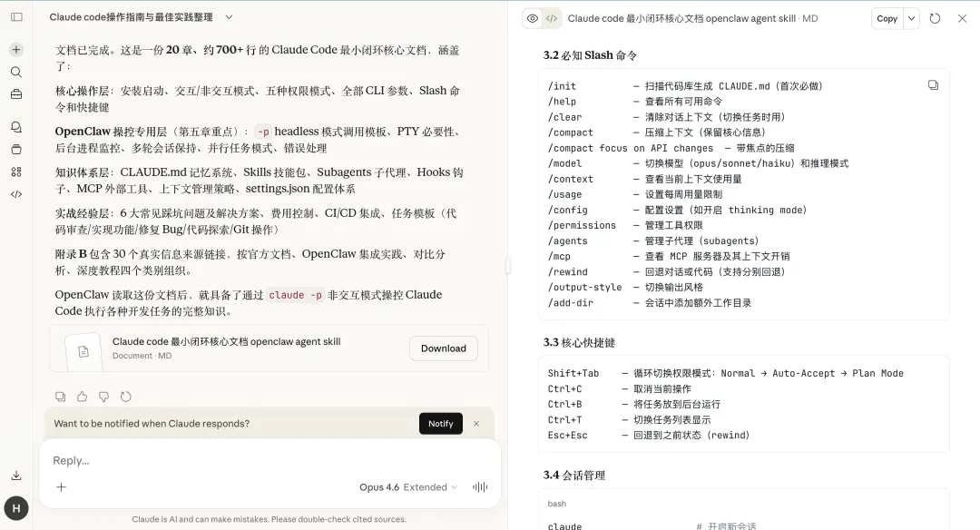Expand the chat title dropdown chevron

coord(229,17)
